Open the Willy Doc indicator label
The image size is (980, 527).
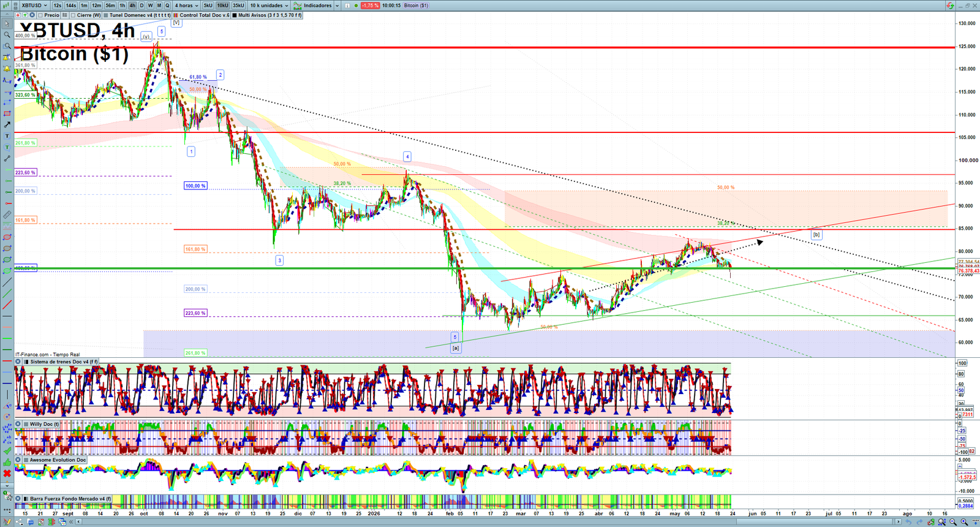click(45, 423)
